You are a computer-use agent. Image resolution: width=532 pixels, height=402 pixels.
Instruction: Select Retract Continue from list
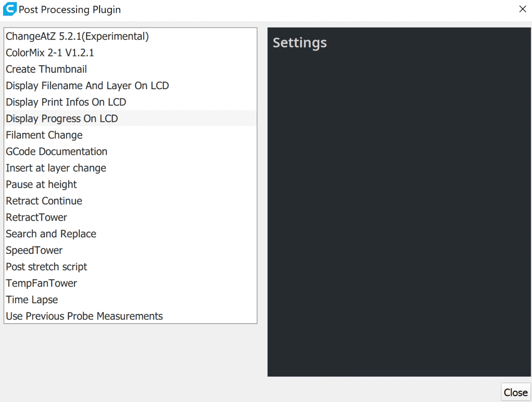[x=44, y=201]
